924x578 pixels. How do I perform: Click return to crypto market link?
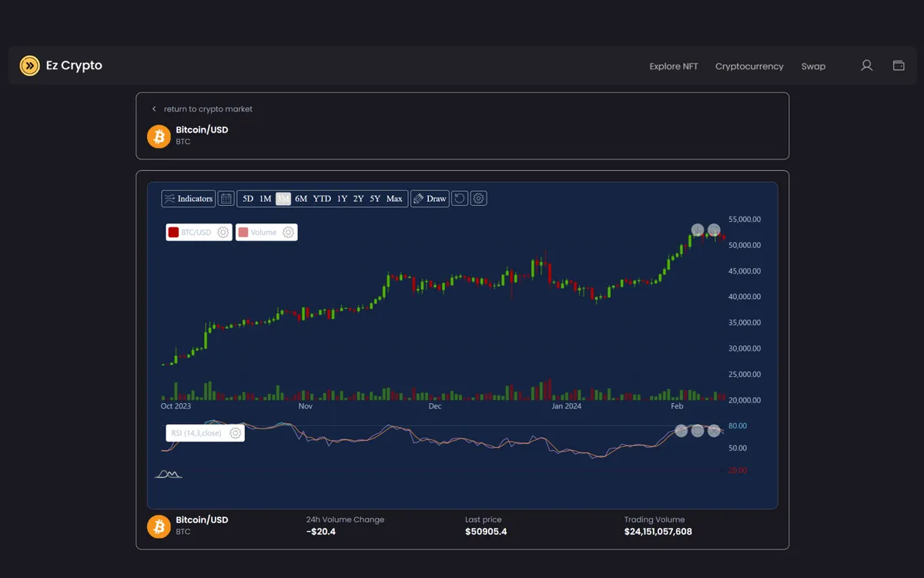(208, 109)
